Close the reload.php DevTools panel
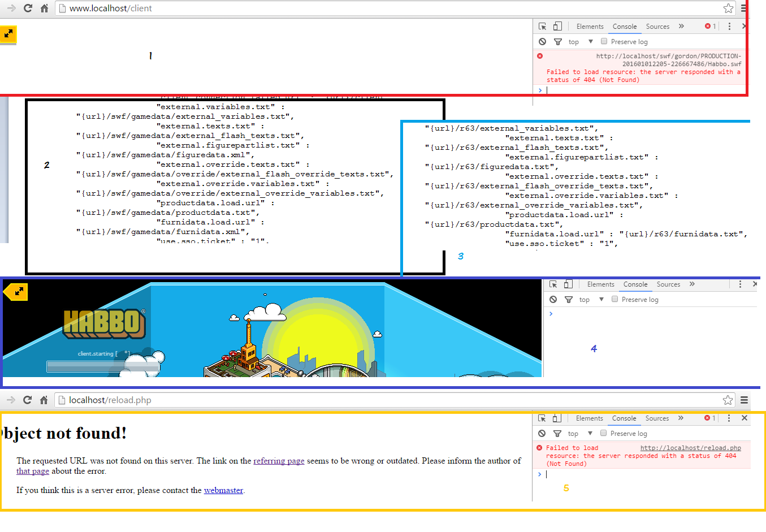766x532 pixels. [744, 418]
